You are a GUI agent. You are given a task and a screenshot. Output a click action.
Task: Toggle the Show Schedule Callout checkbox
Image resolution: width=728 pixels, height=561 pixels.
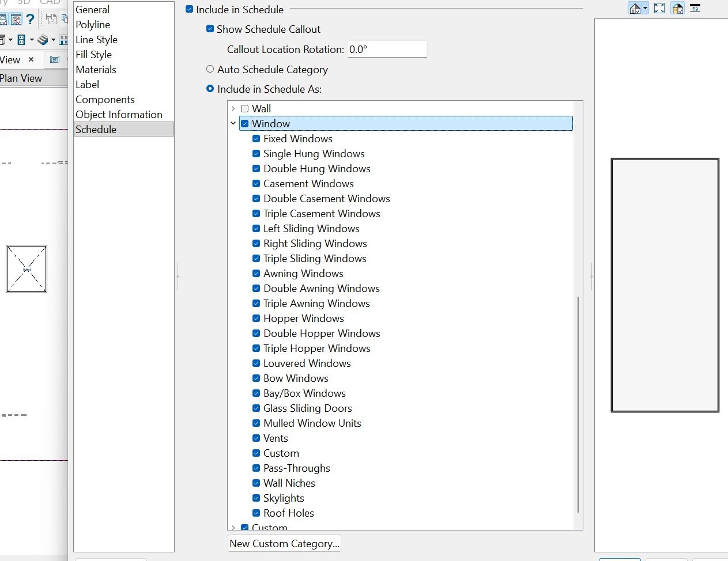point(210,29)
